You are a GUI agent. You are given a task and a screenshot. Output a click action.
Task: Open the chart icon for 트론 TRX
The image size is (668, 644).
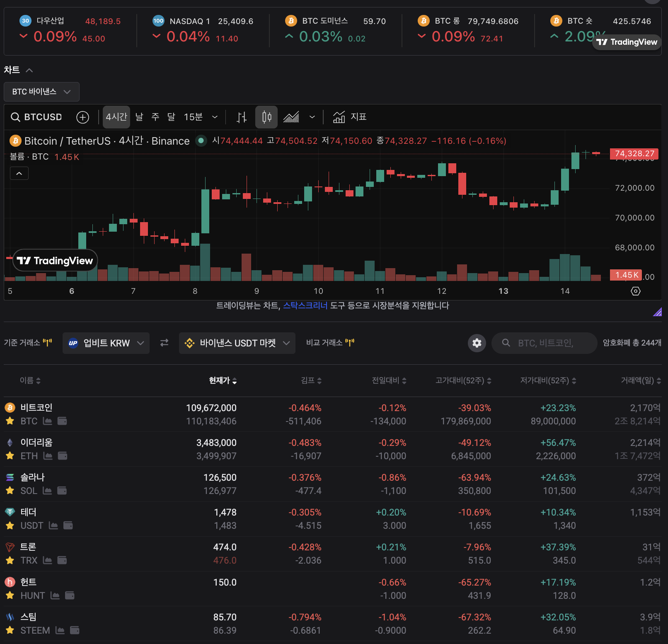click(48, 560)
